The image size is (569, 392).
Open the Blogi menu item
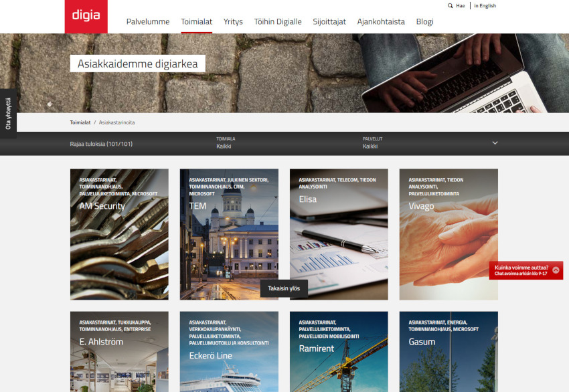click(424, 22)
